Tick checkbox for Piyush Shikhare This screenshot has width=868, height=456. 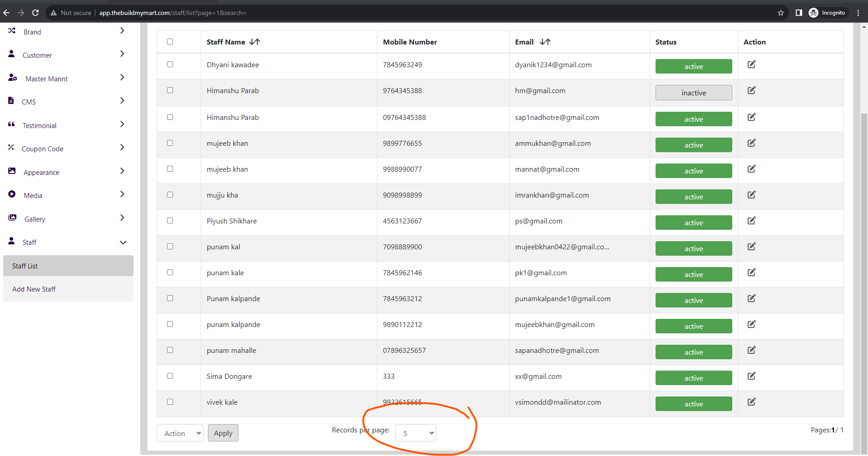click(x=170, y=221)
